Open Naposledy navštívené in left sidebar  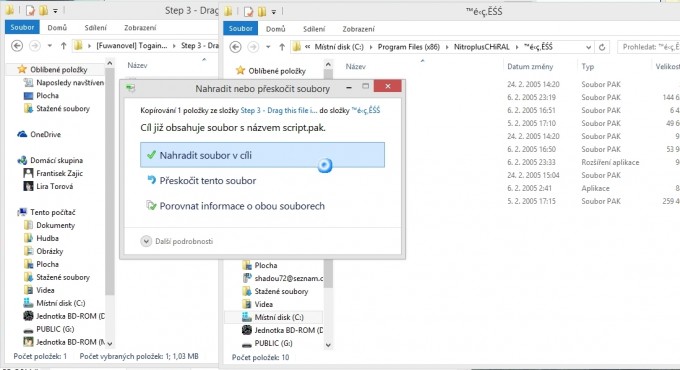click(69, 82)
